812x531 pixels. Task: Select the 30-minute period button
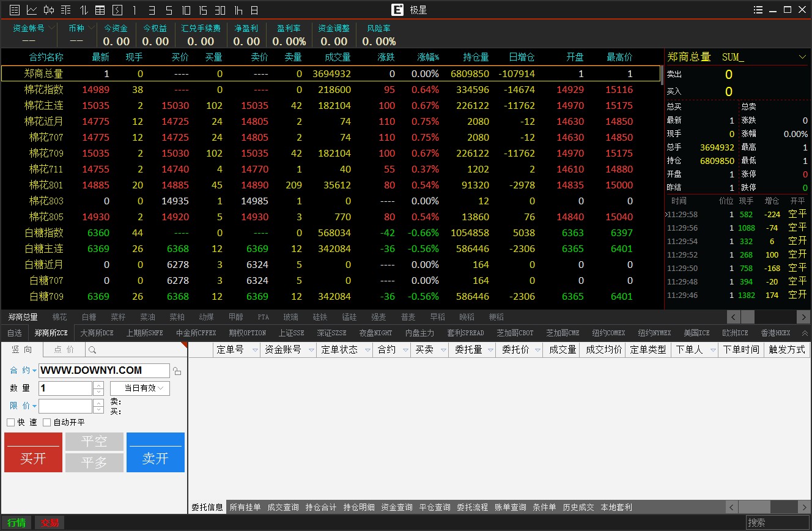tap(220, 10)
